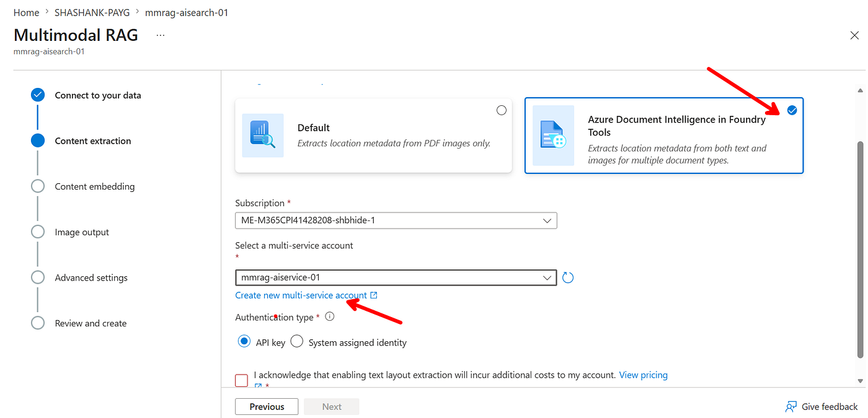Click the Content extraction step circle

click(38, 141)
